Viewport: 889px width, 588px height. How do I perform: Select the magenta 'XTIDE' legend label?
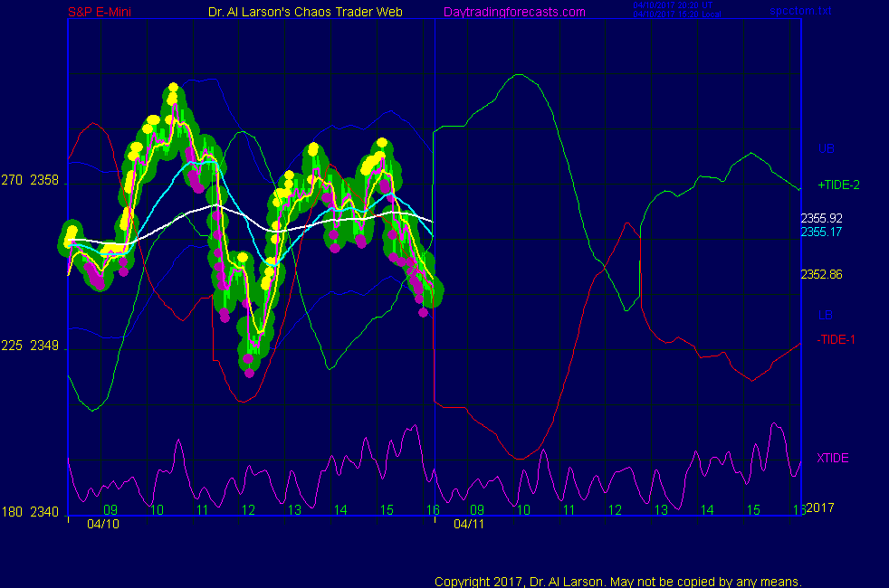click(x=832, y=458)
